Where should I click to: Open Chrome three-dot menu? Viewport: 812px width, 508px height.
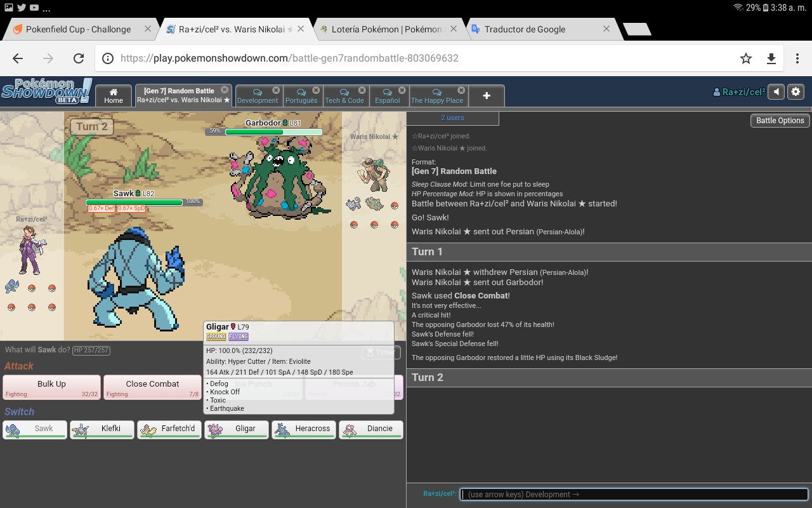coord(797,58)
